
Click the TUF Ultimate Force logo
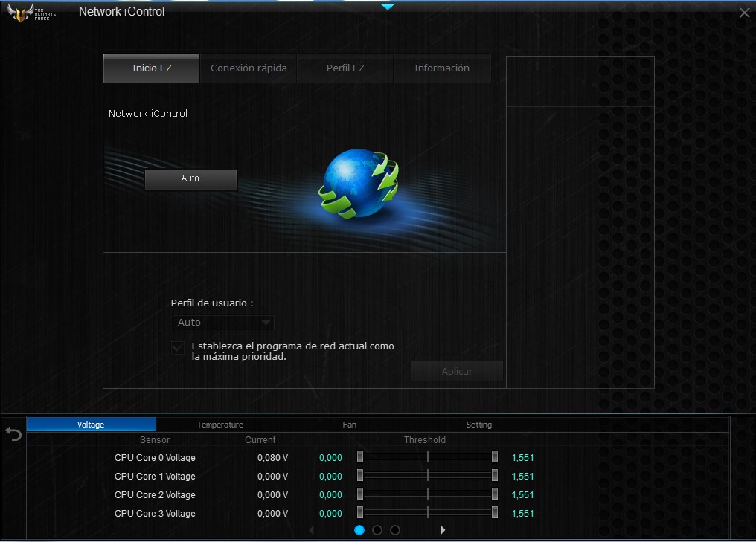pos(32,13)
